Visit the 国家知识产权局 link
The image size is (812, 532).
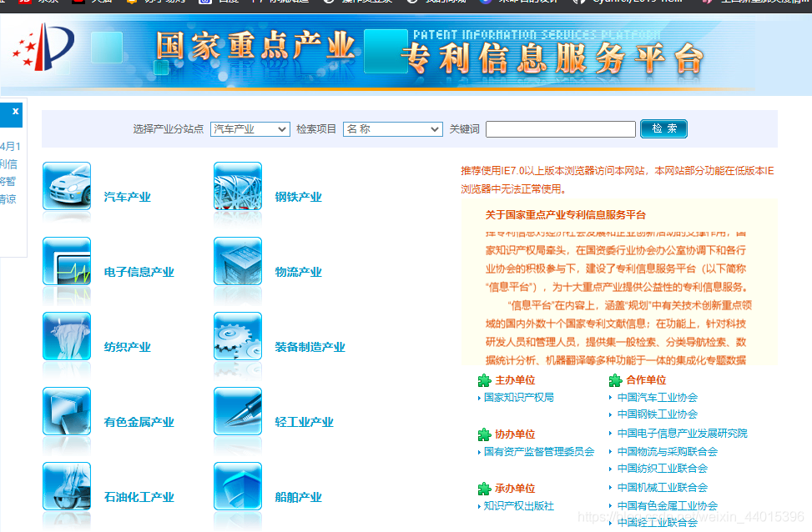pos(519,398)
